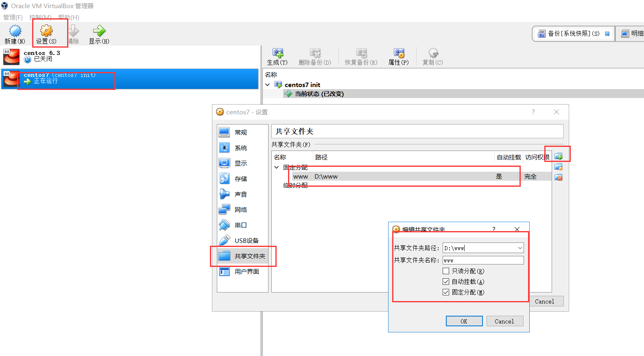Viewport: 644px width, 356px height.
Task: Click OK in edit share dialog
Action: click(x=464, y=321)
